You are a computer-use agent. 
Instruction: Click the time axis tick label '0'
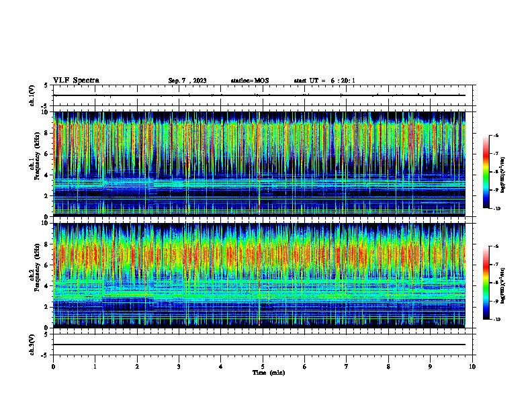click(53, 367)
